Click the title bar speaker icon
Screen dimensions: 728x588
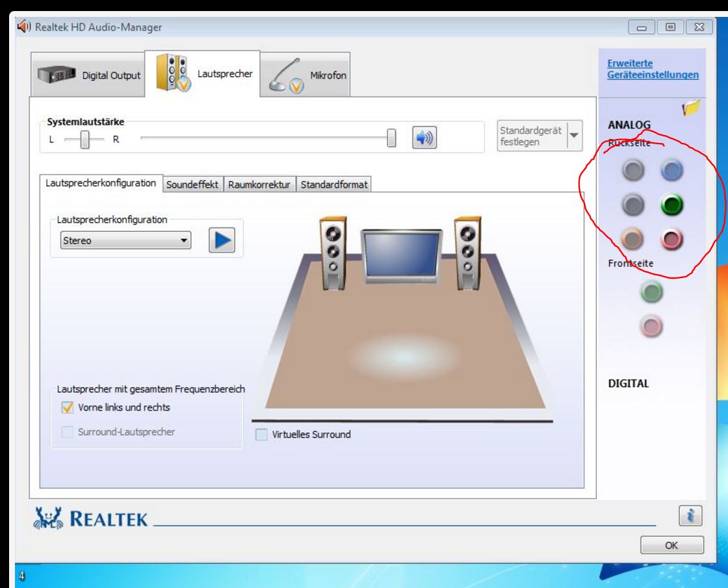23,27
